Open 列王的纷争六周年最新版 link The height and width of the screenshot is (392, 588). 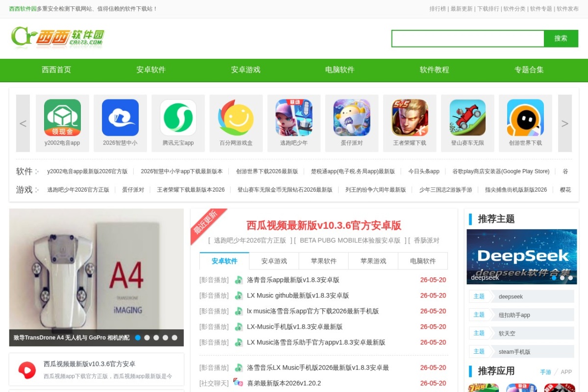(375, 190)
